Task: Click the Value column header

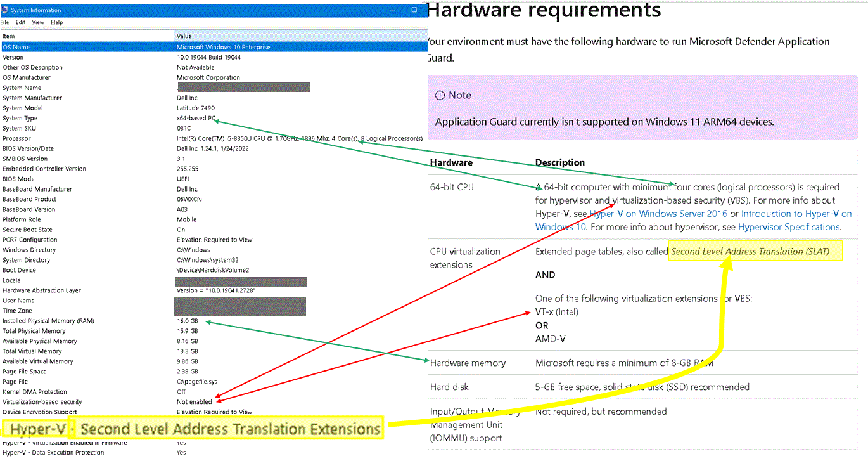Action: click(300, 36)
